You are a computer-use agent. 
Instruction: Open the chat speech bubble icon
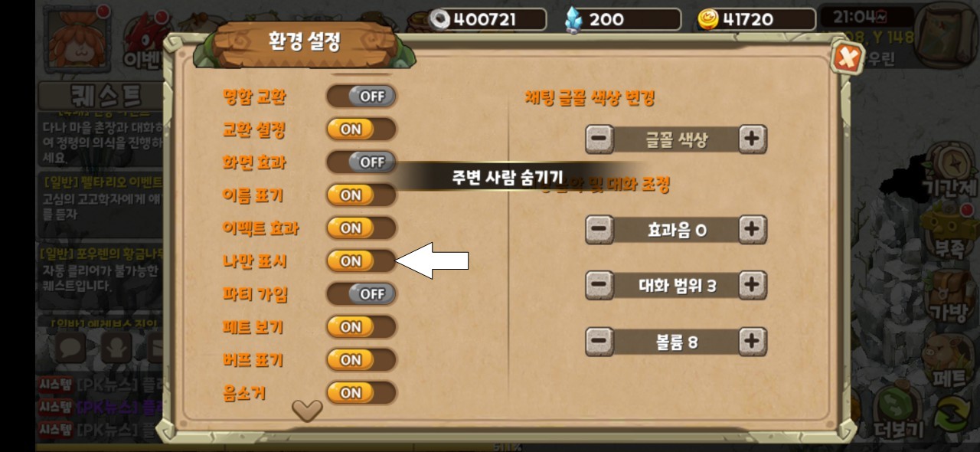click(71, 349)
